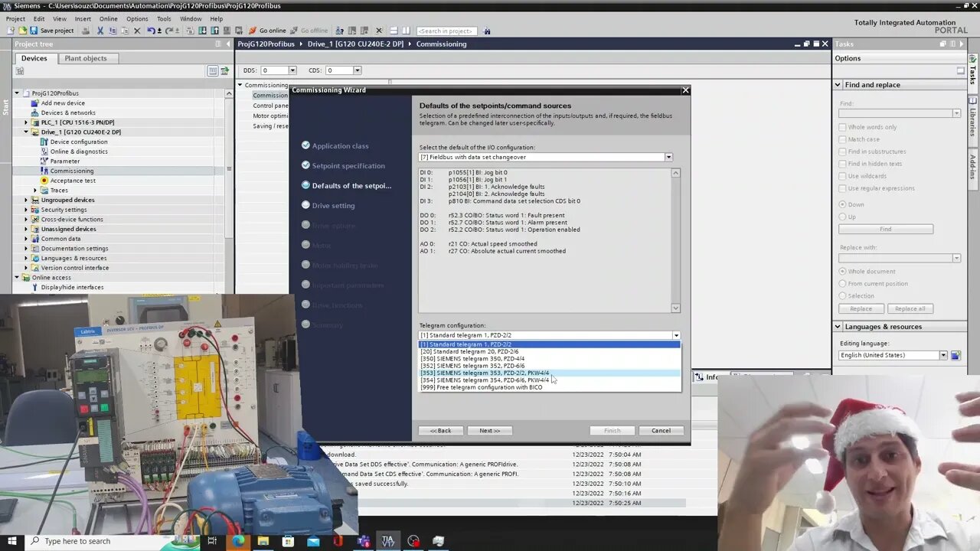This screenshot has height=551, width=980.
Task: Open the Editing language dropdown
Action: point(943,355)
